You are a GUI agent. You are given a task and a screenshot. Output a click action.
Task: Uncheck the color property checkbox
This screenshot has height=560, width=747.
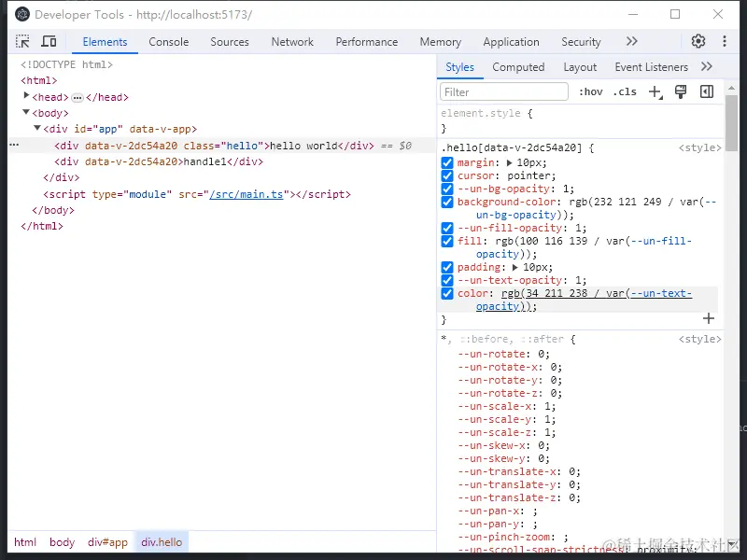coord(447,293)
